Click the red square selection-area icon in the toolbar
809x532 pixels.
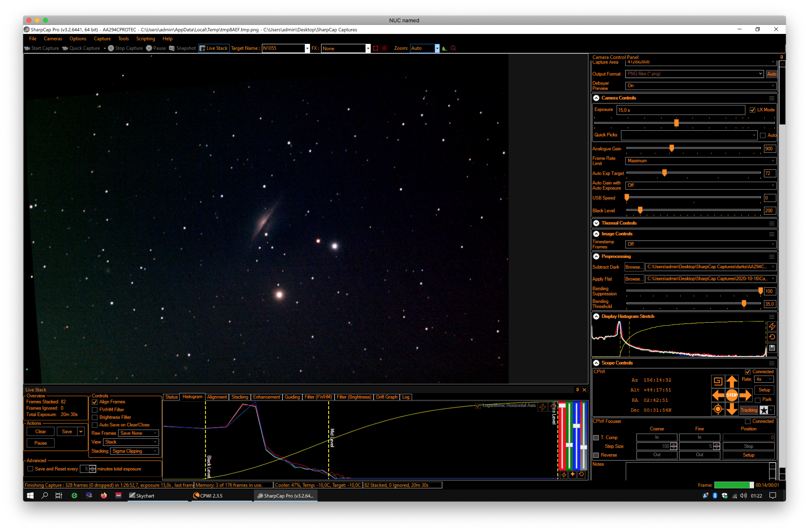tap(376, 48)
